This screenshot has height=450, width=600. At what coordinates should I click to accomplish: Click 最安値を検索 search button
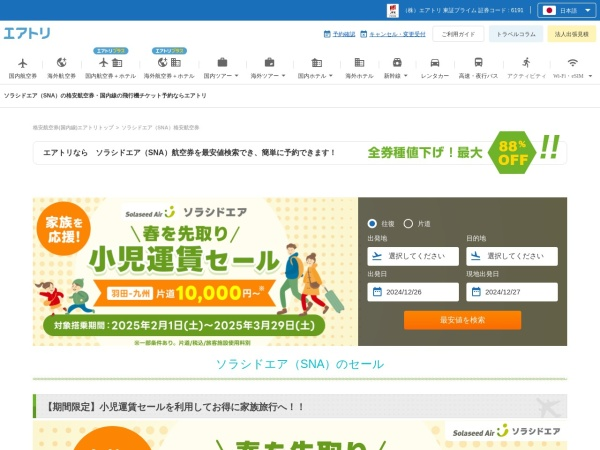click(462, 320)
